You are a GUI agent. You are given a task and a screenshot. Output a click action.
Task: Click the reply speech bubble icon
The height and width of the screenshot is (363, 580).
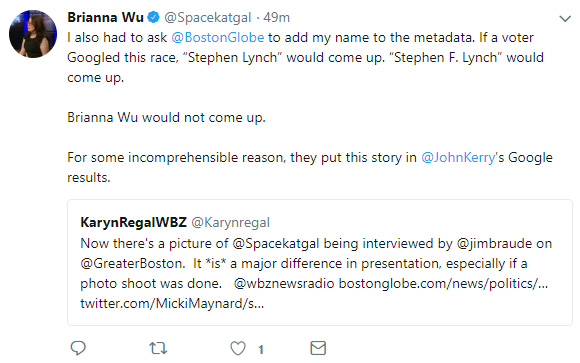click(78, 348)
